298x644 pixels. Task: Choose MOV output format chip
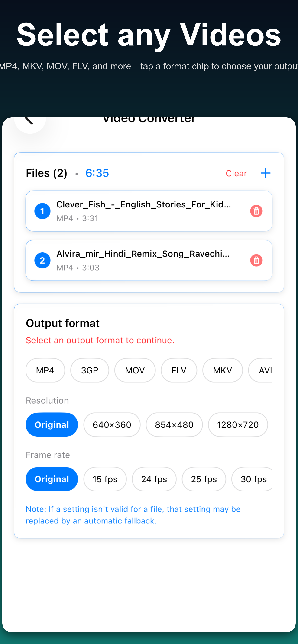pos(135,370)
